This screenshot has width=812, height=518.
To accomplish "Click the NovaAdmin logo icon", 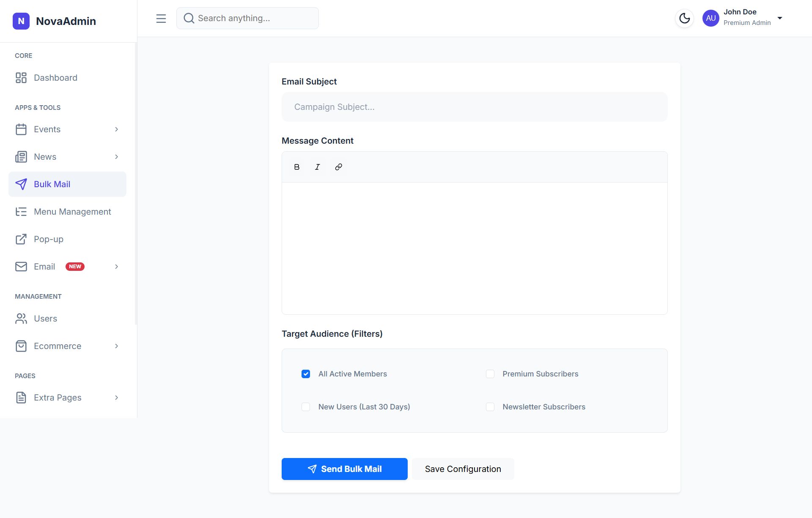I will pos(21,21).
